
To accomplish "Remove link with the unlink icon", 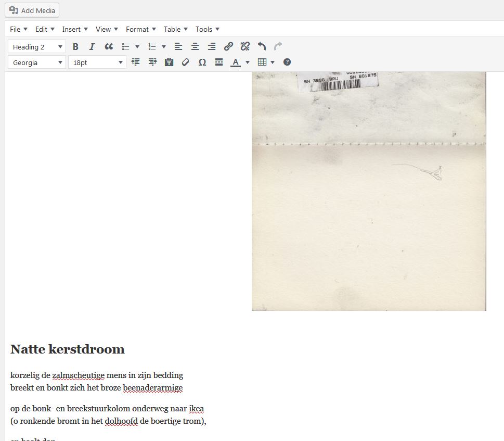I will (x=245, y=47).
